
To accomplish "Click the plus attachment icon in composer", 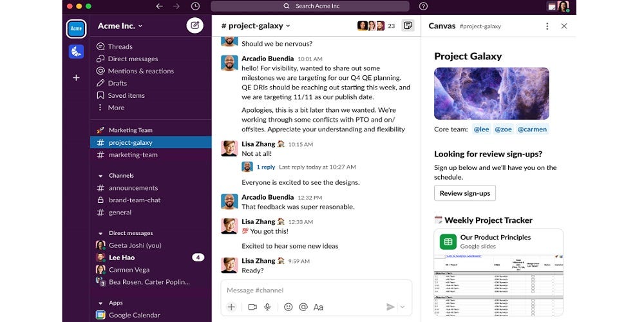I will coord(231,307).
